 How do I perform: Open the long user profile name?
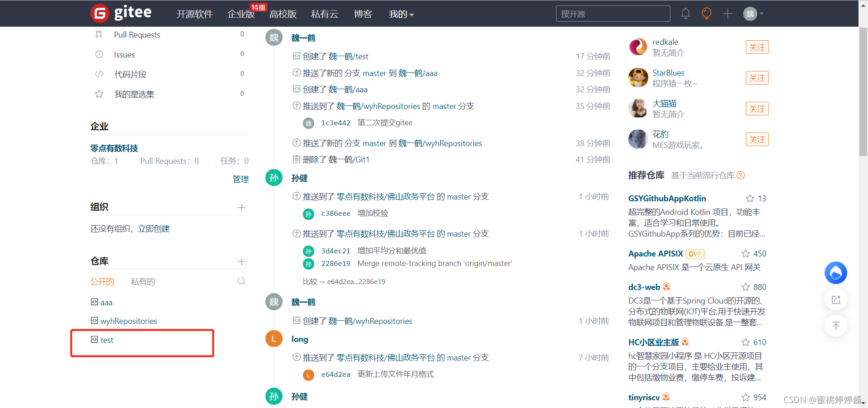300,339
